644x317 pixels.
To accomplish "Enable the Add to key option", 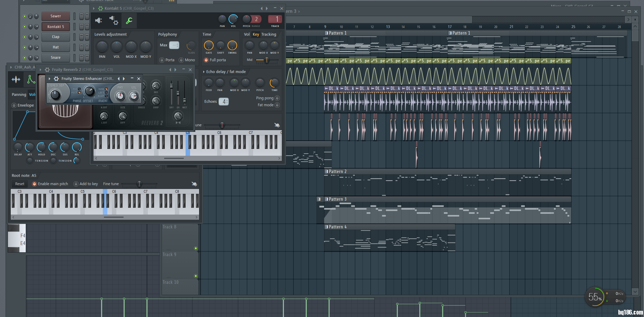I will pyautogui.click(x=76, y=184).
